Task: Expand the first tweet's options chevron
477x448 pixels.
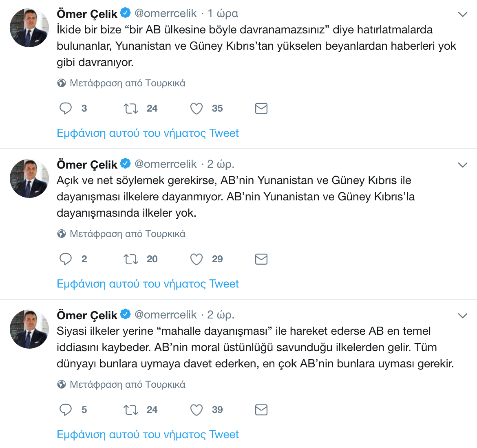Action: click(462, 15)
